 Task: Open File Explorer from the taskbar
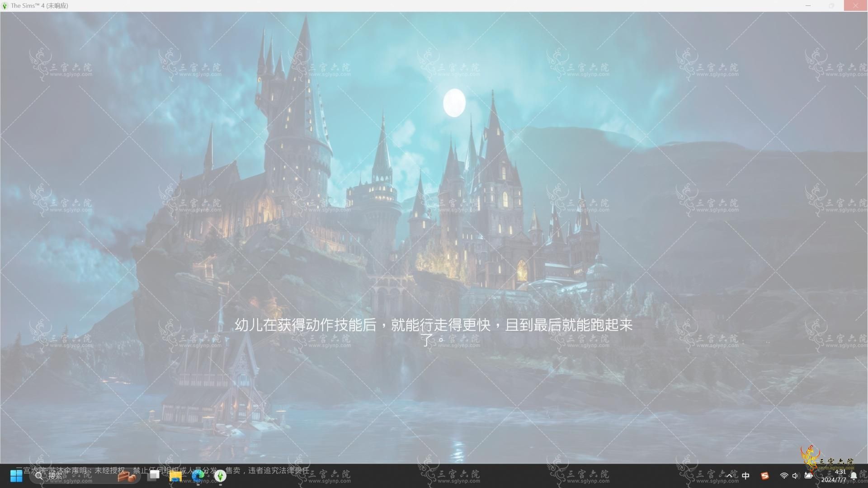pos(175,476)
